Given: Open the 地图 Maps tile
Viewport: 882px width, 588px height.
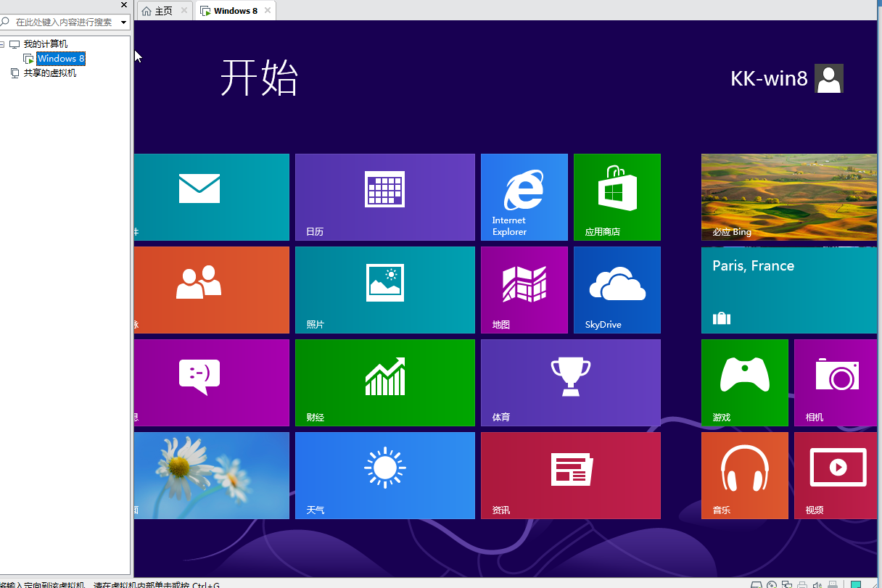Looking at the screenshot, I should tap(524, 289).
